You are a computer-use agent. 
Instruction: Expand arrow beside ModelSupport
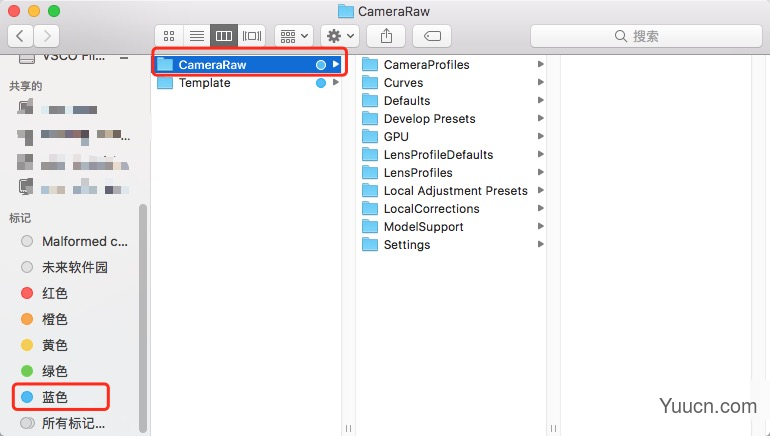click(541, 226)
